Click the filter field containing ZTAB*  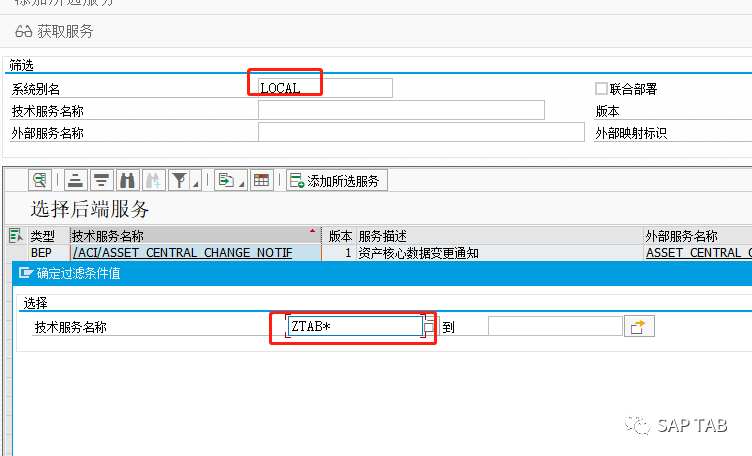[x=354, y=327]
